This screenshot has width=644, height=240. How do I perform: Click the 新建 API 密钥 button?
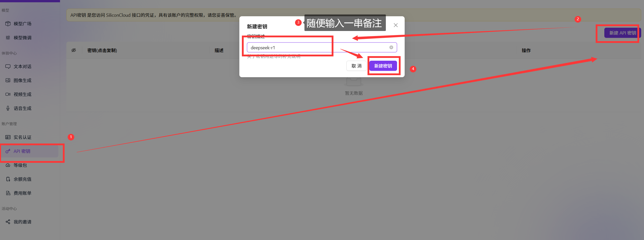[622, 33]
